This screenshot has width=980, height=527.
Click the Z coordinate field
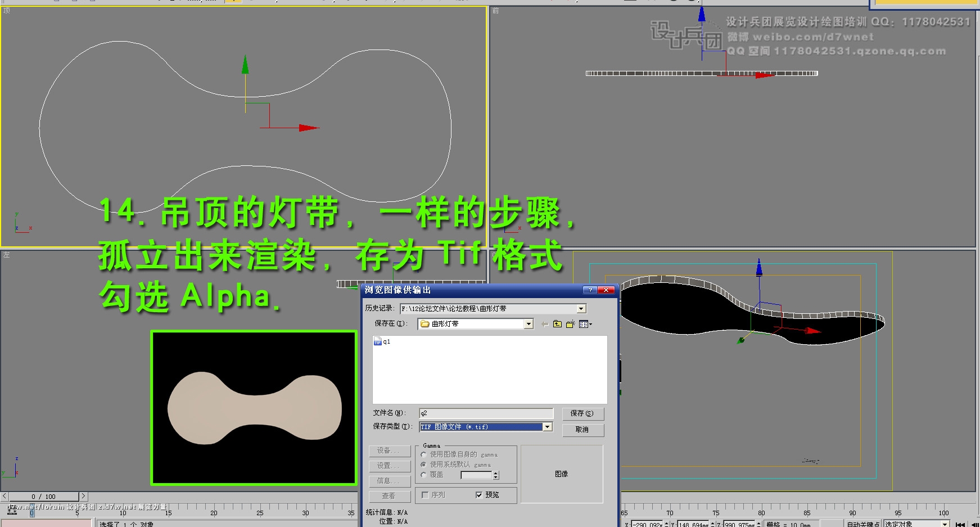pyautogui.click(x=739, y=524)
